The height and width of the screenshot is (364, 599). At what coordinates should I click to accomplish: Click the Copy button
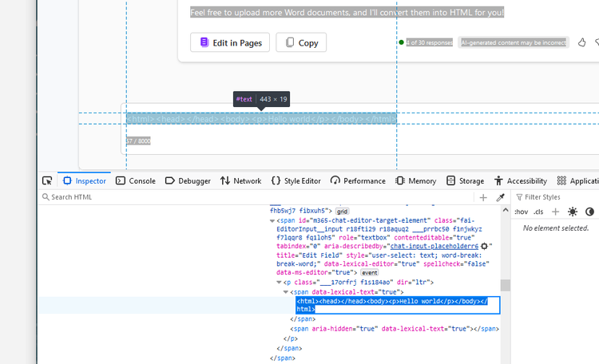(x=301, y=42)
